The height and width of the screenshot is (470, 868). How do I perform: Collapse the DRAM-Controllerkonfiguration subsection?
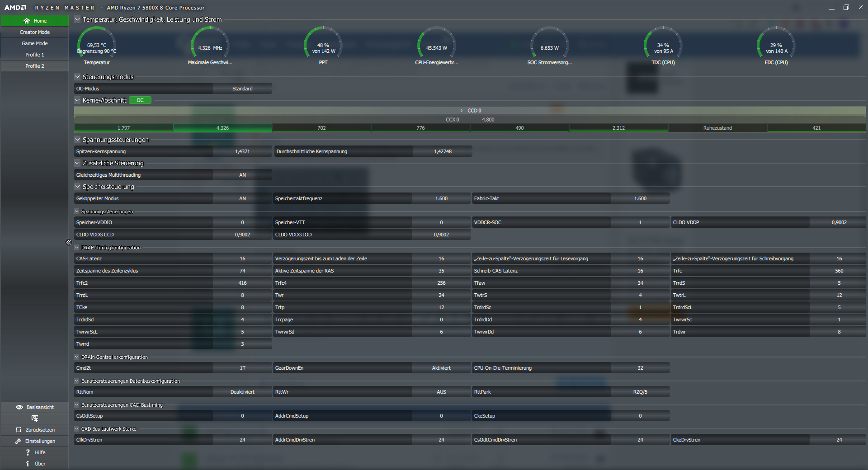coord(77,357)
